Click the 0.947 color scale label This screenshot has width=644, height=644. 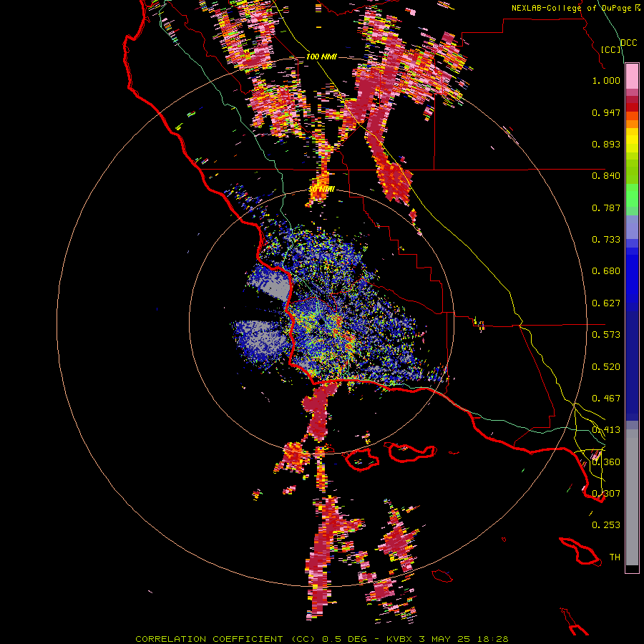click(606, 112)
